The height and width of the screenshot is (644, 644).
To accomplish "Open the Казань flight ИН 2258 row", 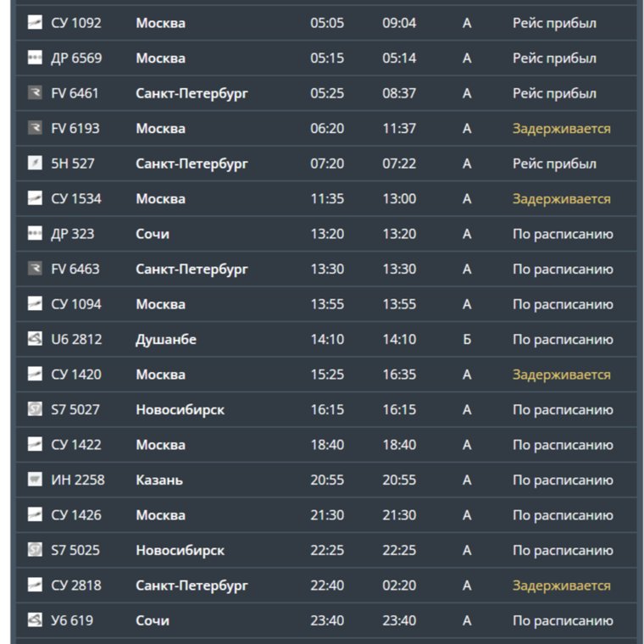I will click(x=326, y=480).
